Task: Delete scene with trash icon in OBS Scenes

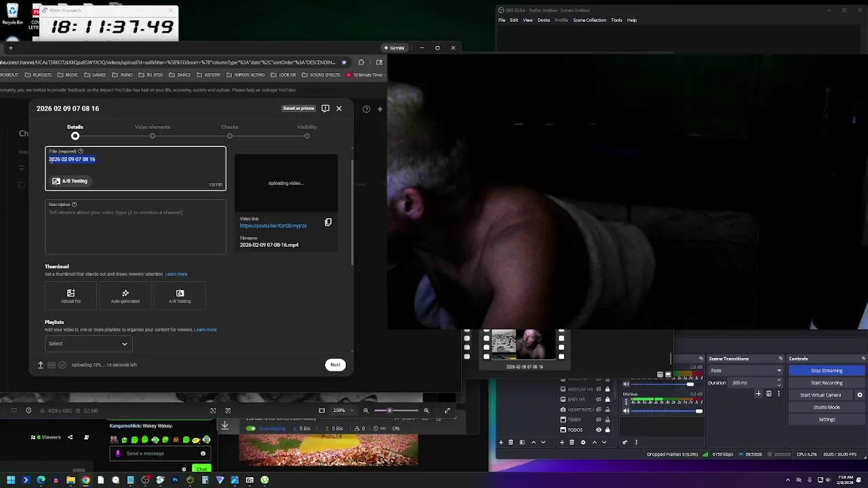Action: [x=511, y=442]
